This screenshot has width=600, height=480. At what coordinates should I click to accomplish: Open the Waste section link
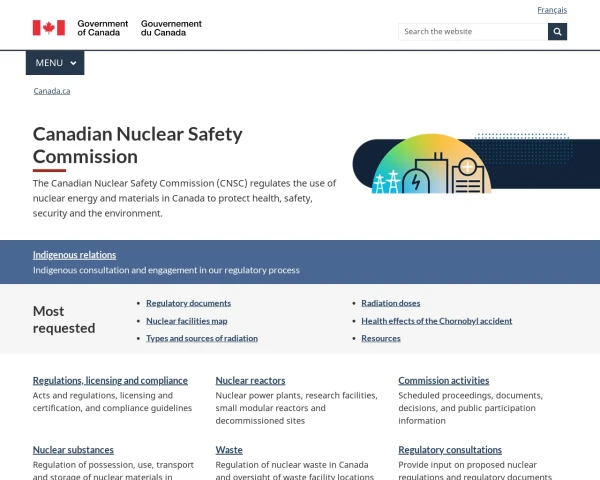[x=229, y=450]
